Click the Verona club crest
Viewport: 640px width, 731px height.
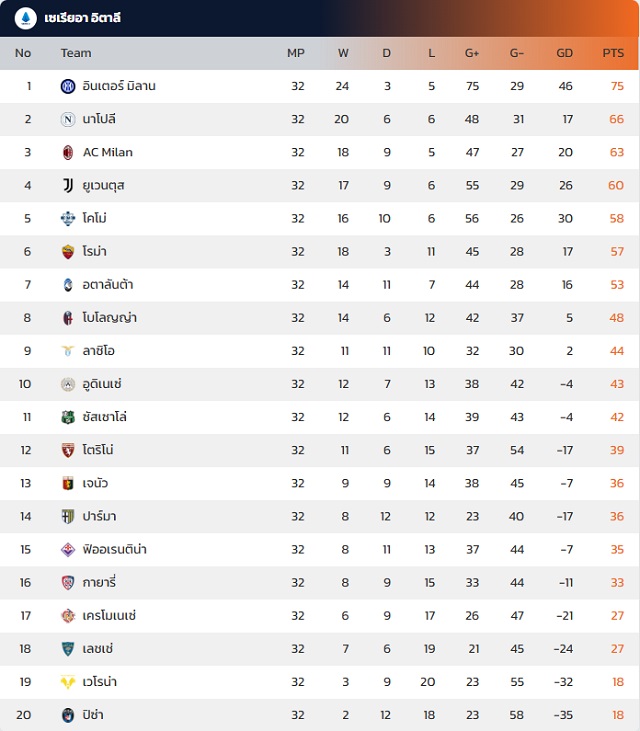click(x=68, y=681)
